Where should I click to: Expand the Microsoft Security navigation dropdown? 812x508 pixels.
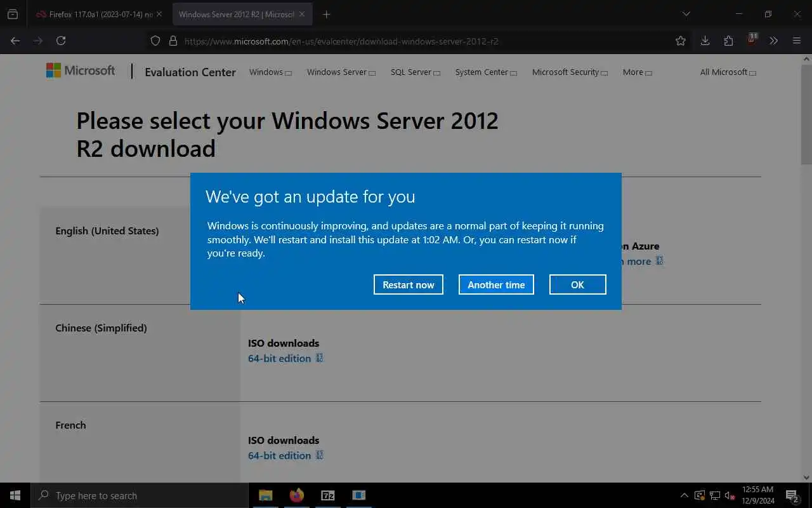pos(570,72)
